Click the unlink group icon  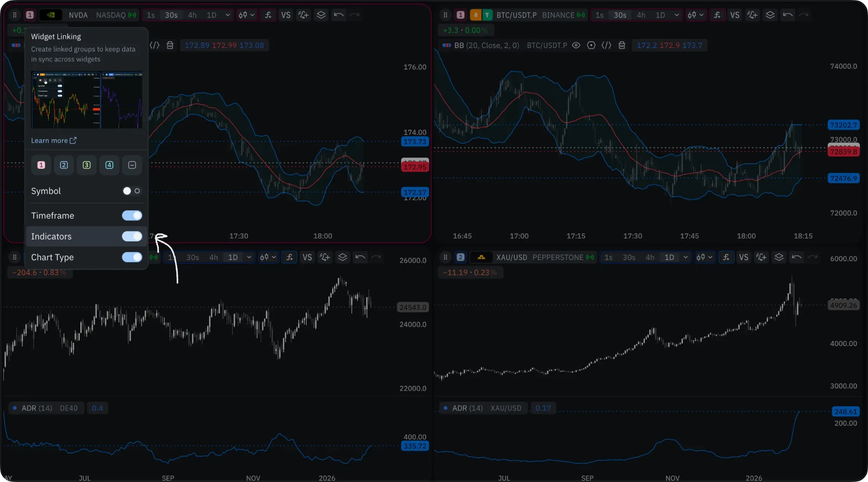tap(132, 165)
